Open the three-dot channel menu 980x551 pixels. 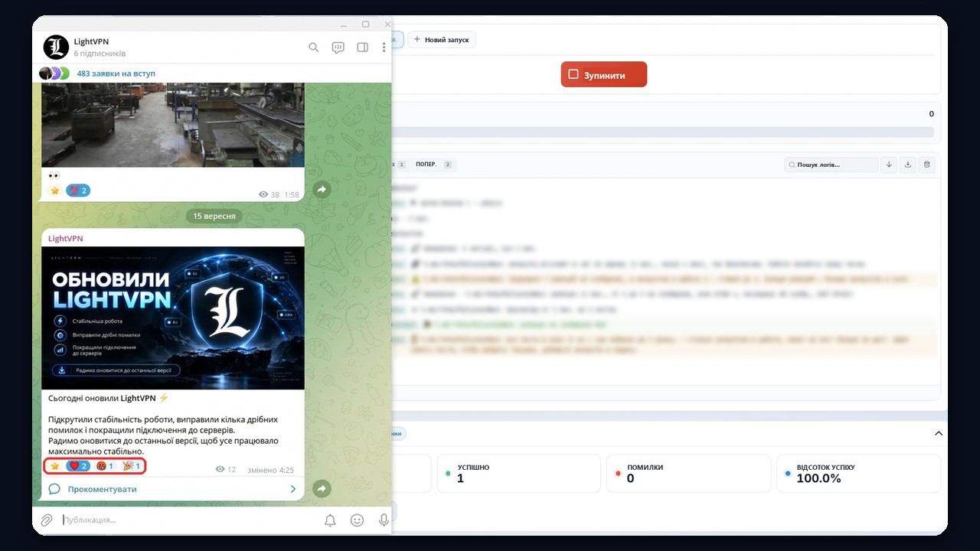click(x=384, y=47)
